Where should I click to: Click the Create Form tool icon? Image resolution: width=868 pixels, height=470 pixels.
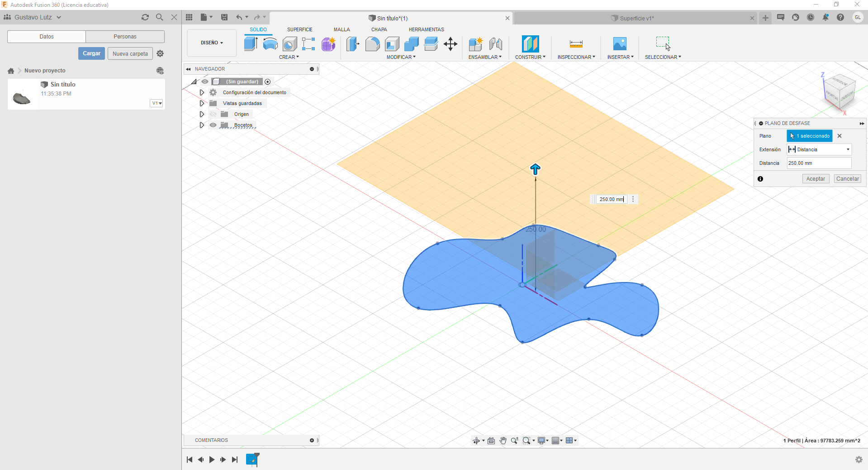329,44
